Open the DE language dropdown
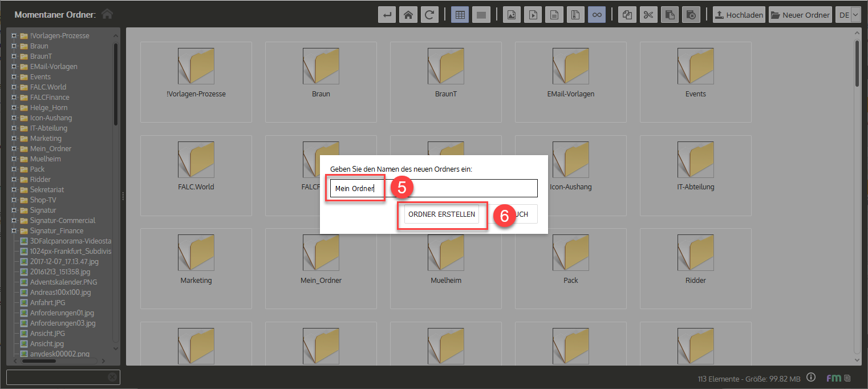868x389 pixels. pyautogui.click(x=849, y=15)
